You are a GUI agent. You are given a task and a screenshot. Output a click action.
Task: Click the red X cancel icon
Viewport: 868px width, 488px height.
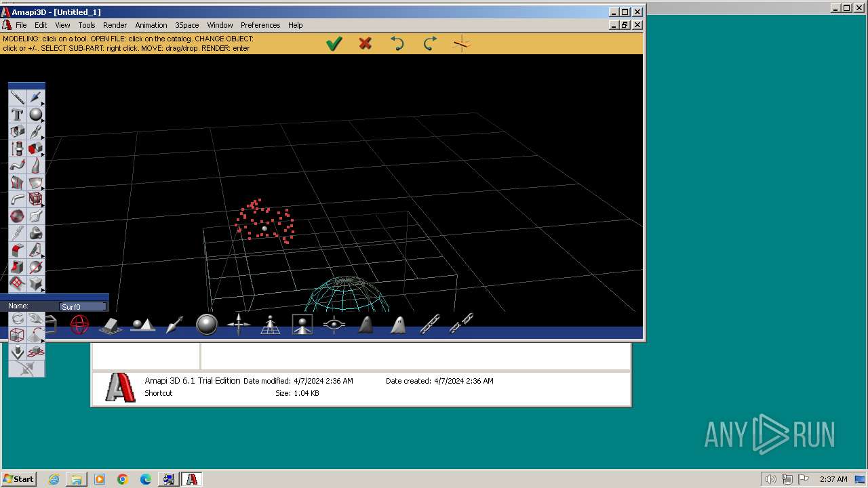pyautogui.click(x=366, y=44)
